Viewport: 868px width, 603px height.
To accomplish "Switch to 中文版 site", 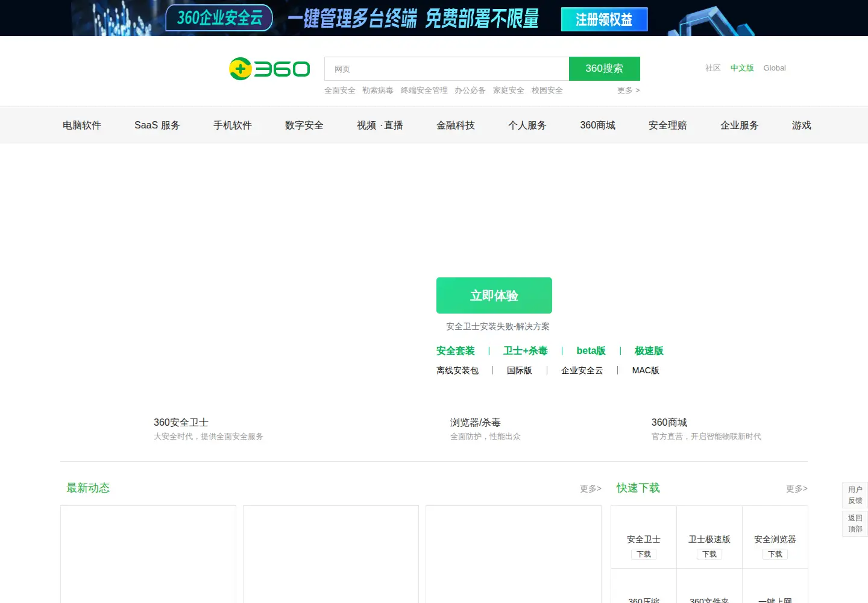I will click(742, 68).
